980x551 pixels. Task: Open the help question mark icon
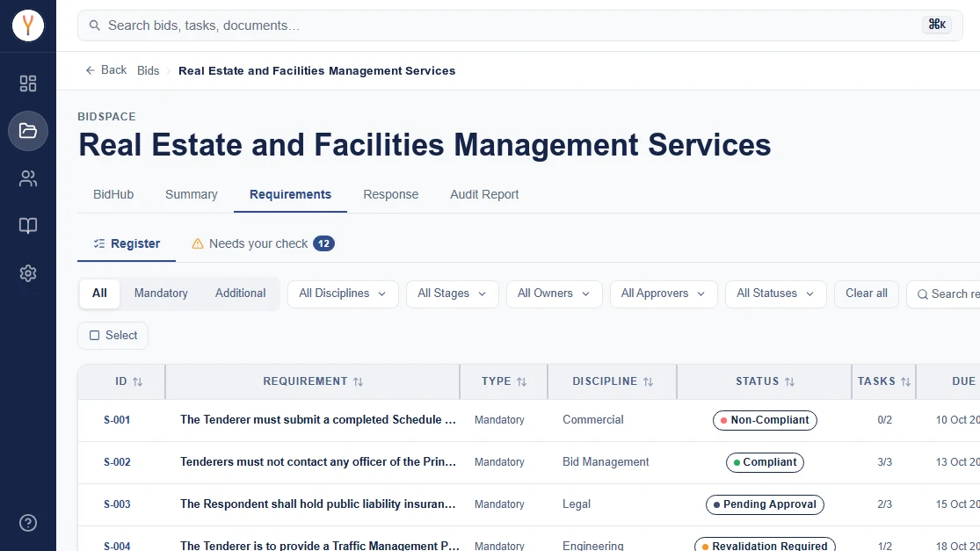click(28, 523)
